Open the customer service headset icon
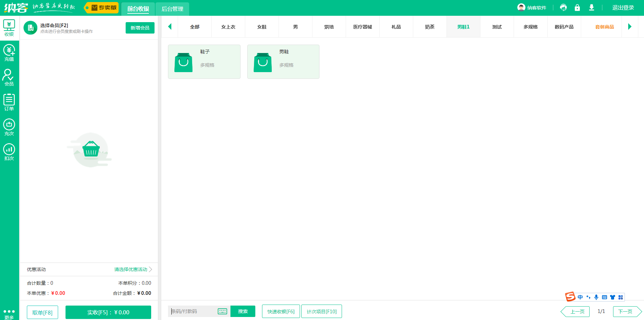644x320 pixels. pos(563,7)
